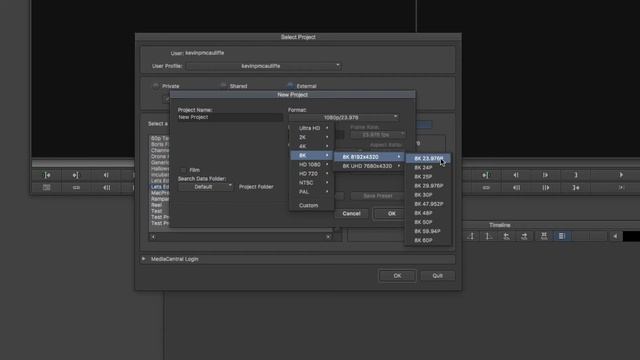Image resolution: width=640 pixels, height=360 pixels.
Task: Select the External radio button
Action: tap(290, 86)
